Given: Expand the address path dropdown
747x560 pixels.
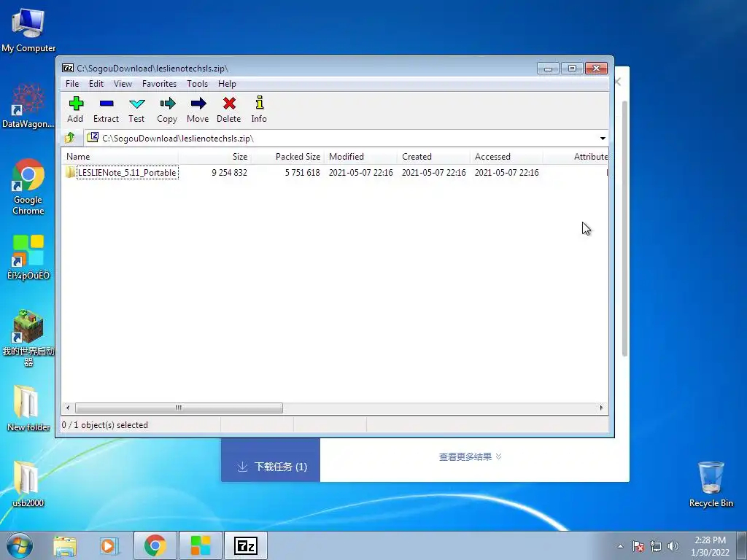Looking at the screenshot, I should point(603,139).
